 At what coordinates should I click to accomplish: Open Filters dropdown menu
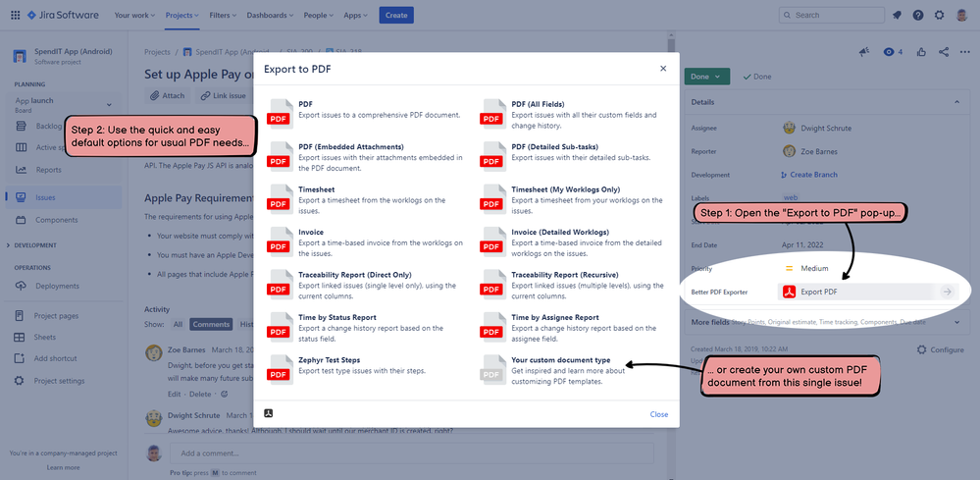click(x=223, y=15)
